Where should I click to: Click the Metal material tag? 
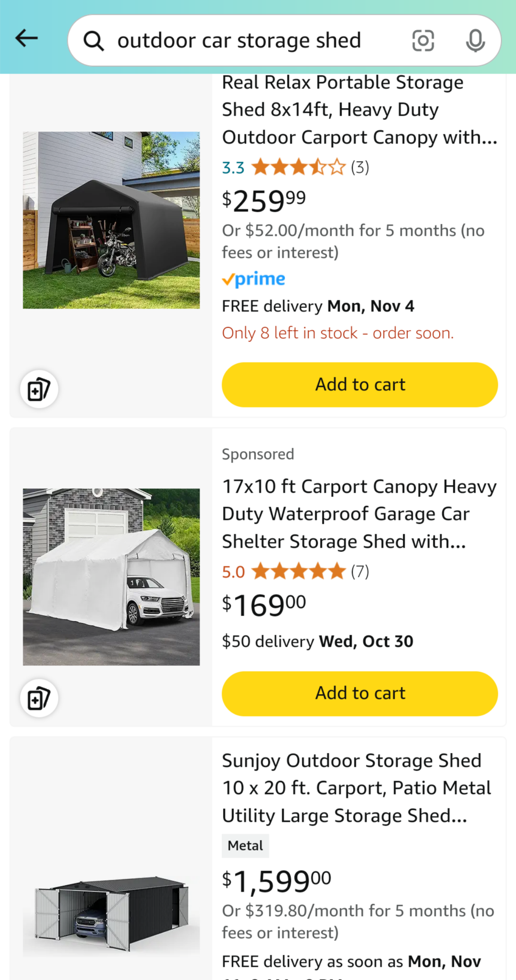tap(245, 846)
